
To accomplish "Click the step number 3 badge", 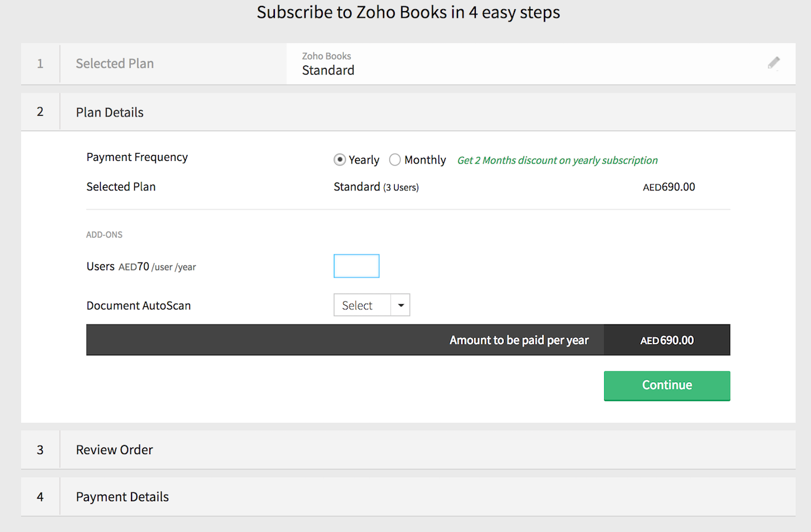I will tap(40, 450).
